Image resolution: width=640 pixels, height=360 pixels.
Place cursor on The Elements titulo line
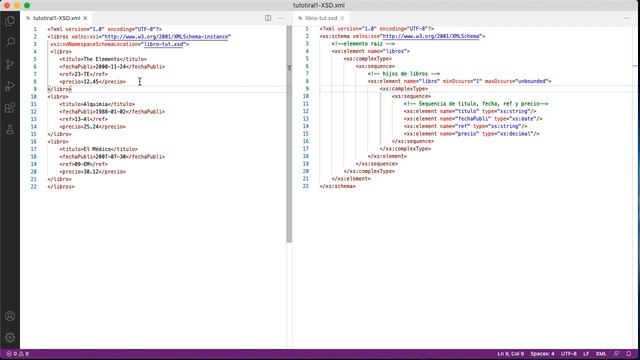tap(103, 59)
